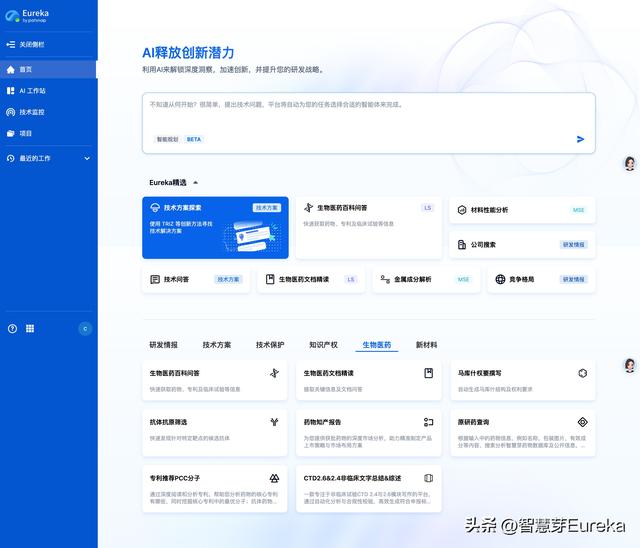Open 生物医药文档精读 card in Eureka精选

[311, 280]
